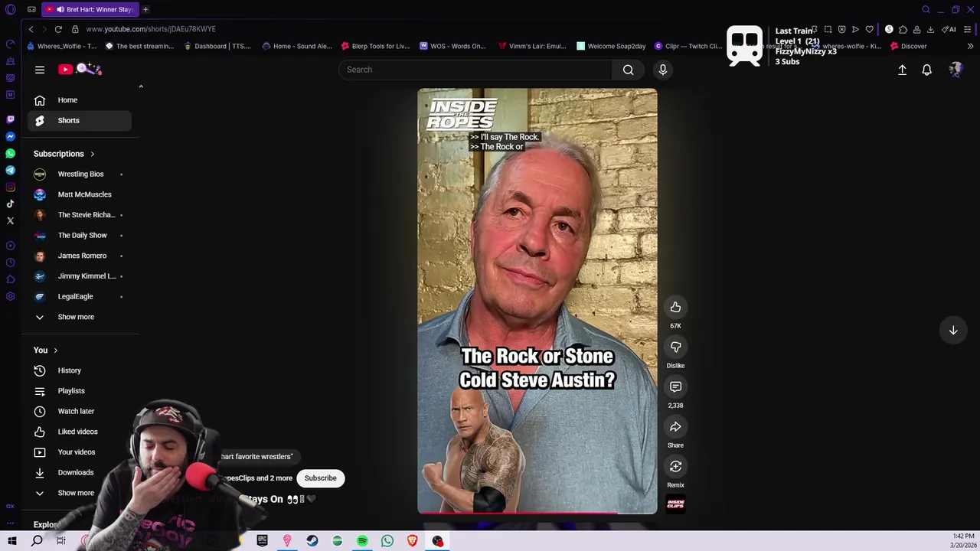This screenshot has height=551, width=980.
Task: Open the Vimm's Lair bookmark
Action: point(532,46)
